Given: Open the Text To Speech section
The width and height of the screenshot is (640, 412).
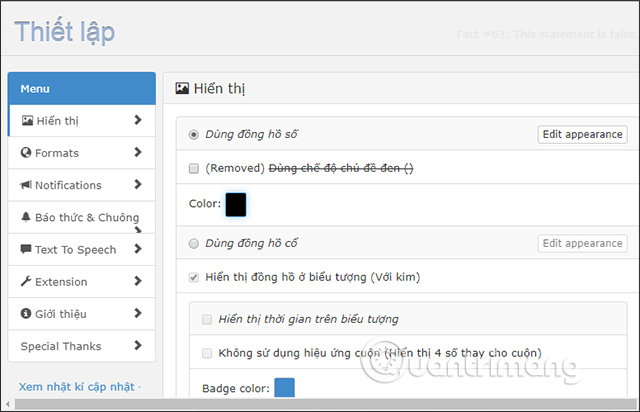Looking at the screenshot, I should (82, 249).
